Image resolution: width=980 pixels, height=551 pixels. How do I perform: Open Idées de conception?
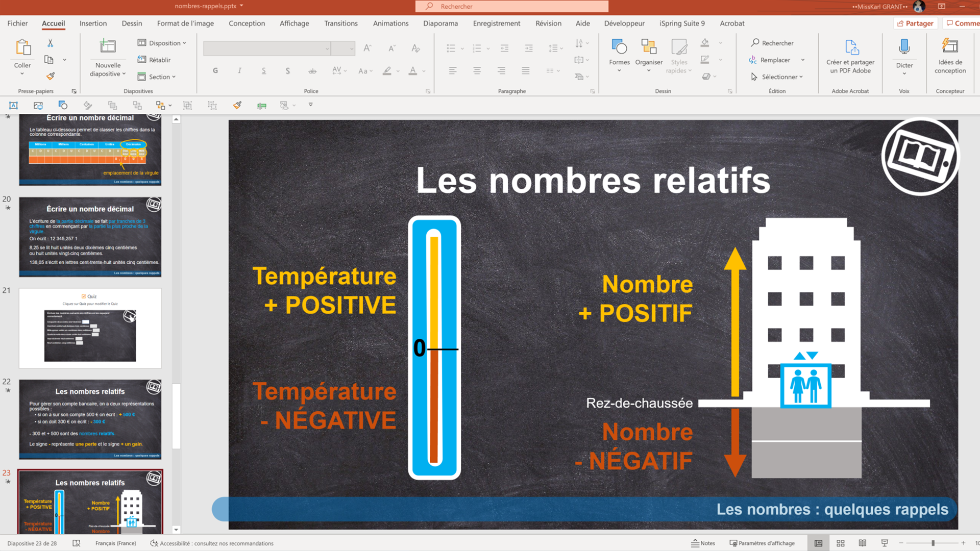(x=950, y=56)
